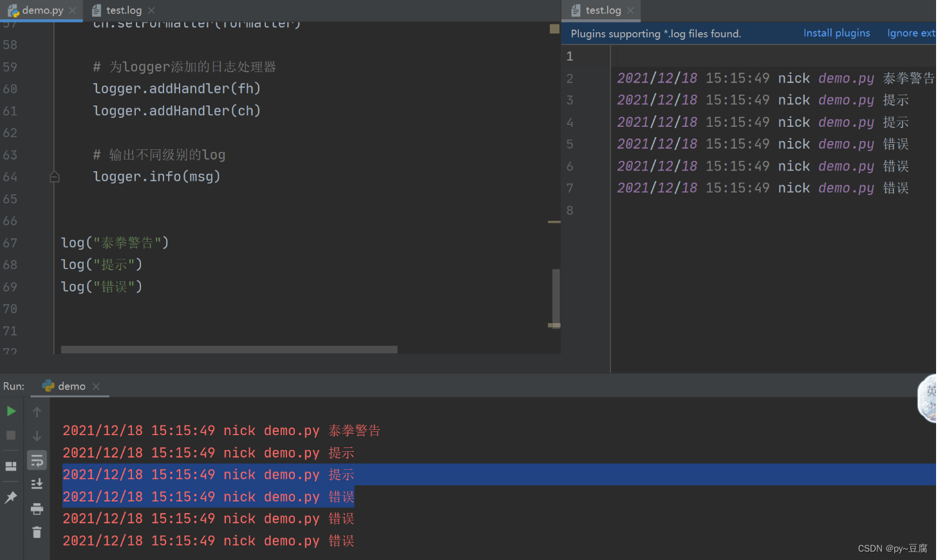
Task: Click the horizontal scrollbar in demo.py editor
Action: tap(229, 350)
